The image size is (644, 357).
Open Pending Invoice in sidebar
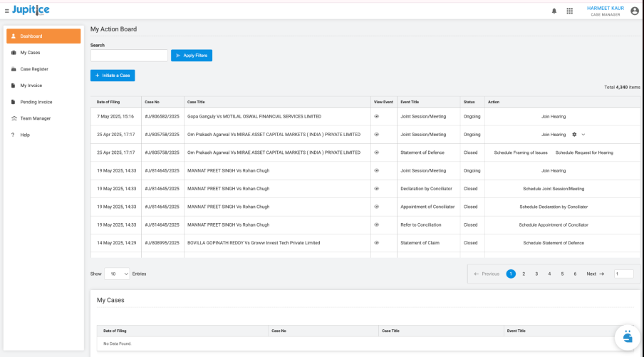[x=36, y=102]
